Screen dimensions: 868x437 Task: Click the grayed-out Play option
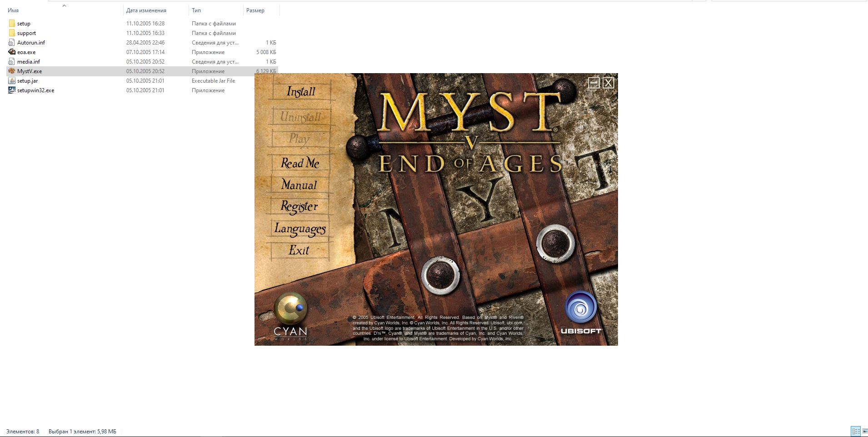tap(299, 139)
